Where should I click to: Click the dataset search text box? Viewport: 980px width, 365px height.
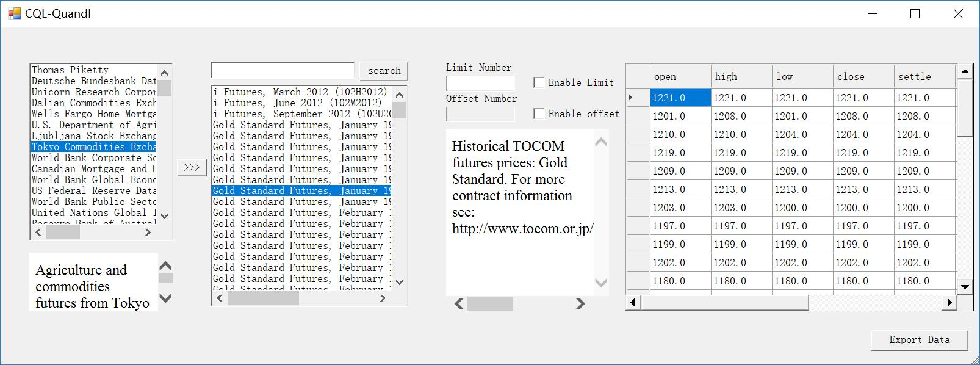pos(283,70)
